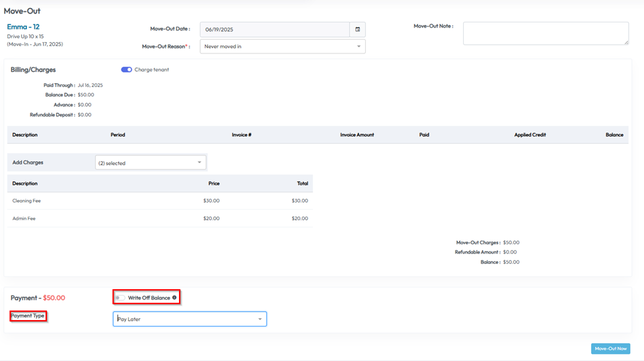This screenshot has height=361, width=644.
Task: Click into the Move-Out Note text area
Action: pyautogui.click(x=545, y=34)
